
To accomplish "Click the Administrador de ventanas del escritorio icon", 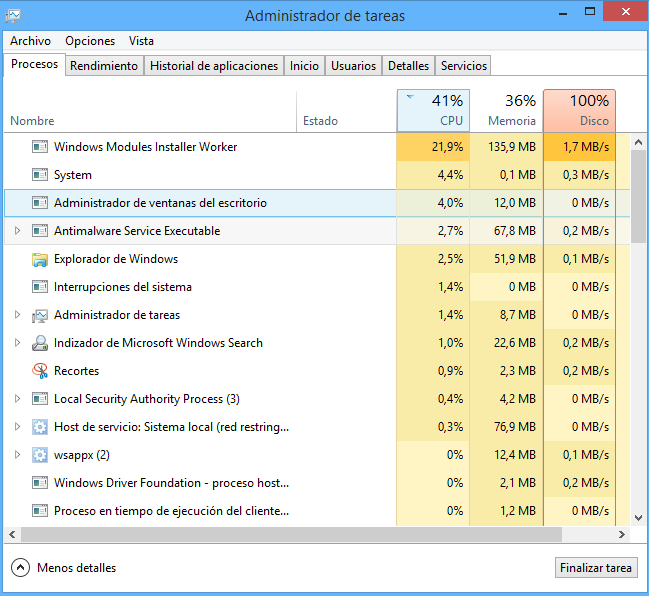I will 40,203.
